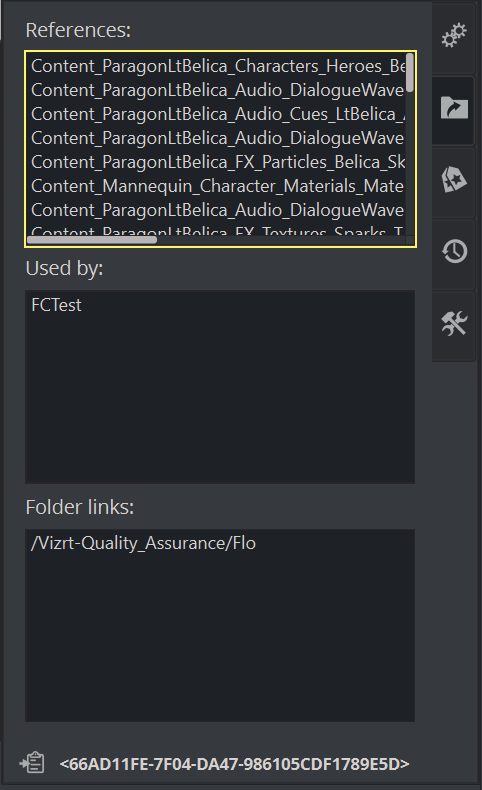Open the hammer and wrench tools tab
Screen dimensions: 482x790
click(454, 323)
